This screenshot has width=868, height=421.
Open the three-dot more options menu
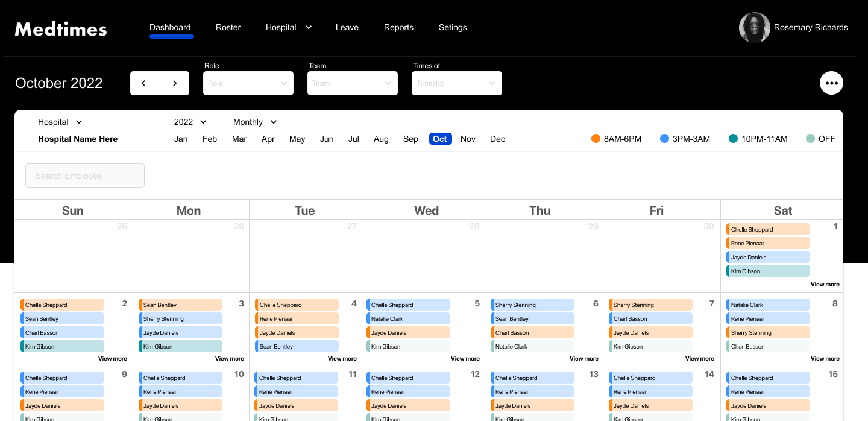pos(831,83)
